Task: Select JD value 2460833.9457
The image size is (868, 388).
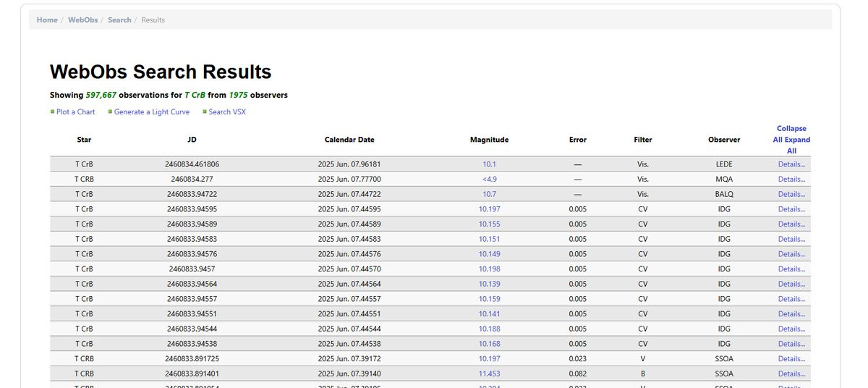Action: point(192,269)
